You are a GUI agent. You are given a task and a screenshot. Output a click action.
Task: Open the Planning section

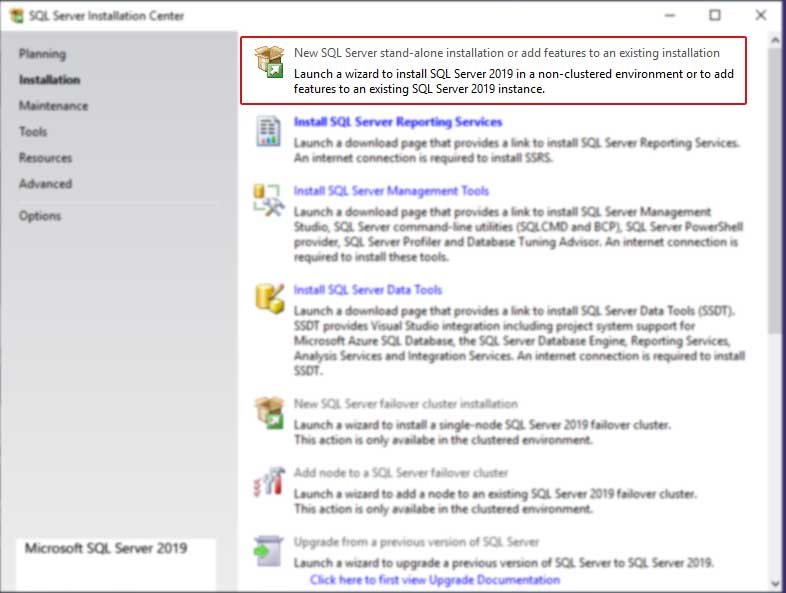tap(42, 54)
